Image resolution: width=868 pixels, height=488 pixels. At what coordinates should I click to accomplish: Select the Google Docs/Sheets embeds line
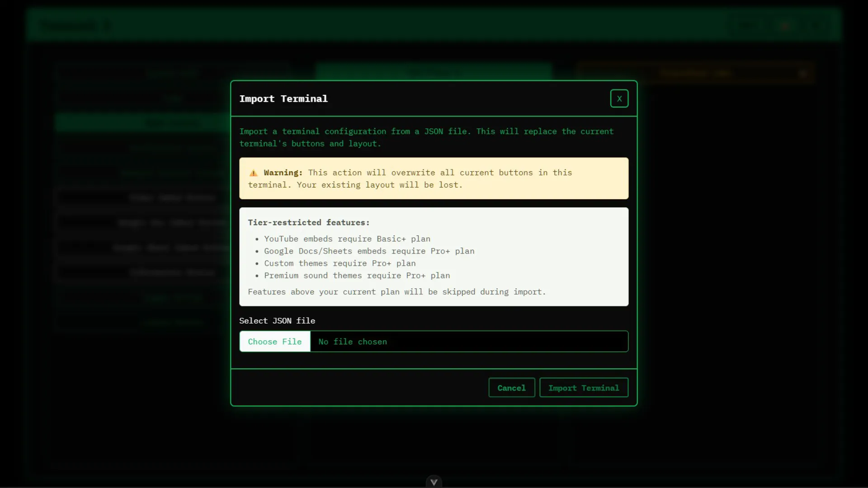pyautogui.click(x=369, y=251)
